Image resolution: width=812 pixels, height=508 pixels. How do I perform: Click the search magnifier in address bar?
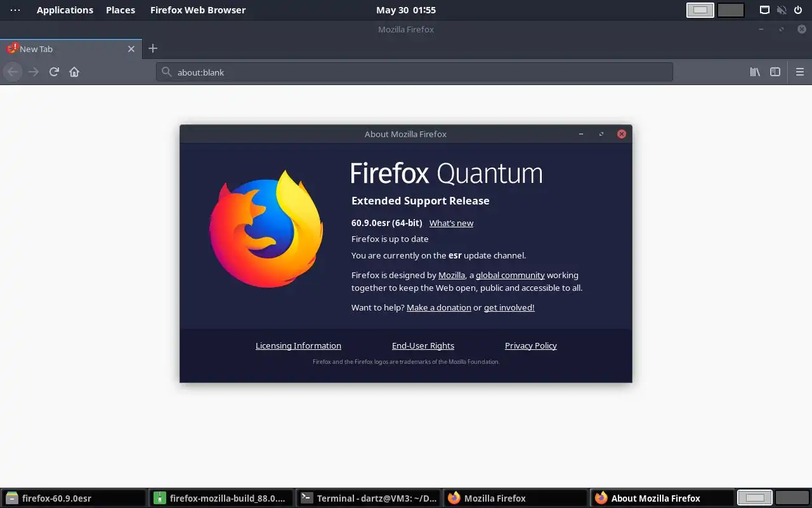pyautogui.click(x=167, y=72)
